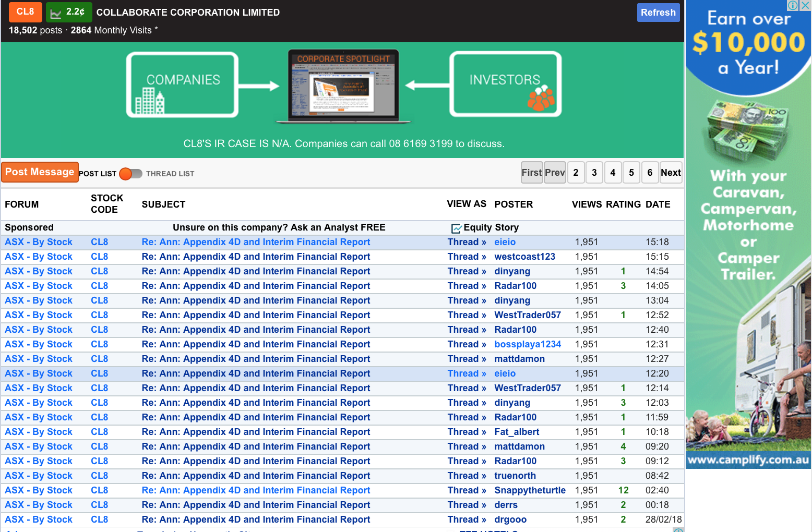
Task: Open poster profile Snappytheturtle
Action: pyautogui.click(x=530, y=490)
